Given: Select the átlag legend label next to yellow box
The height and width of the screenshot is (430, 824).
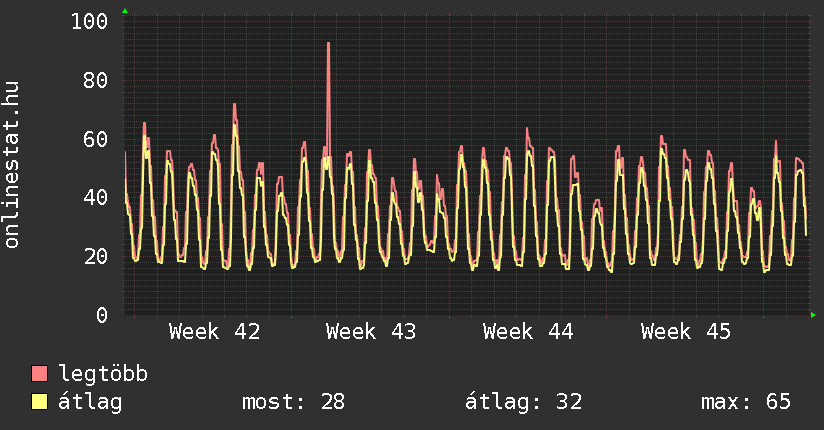Looking at the screenshot, I should pos(90,402).
